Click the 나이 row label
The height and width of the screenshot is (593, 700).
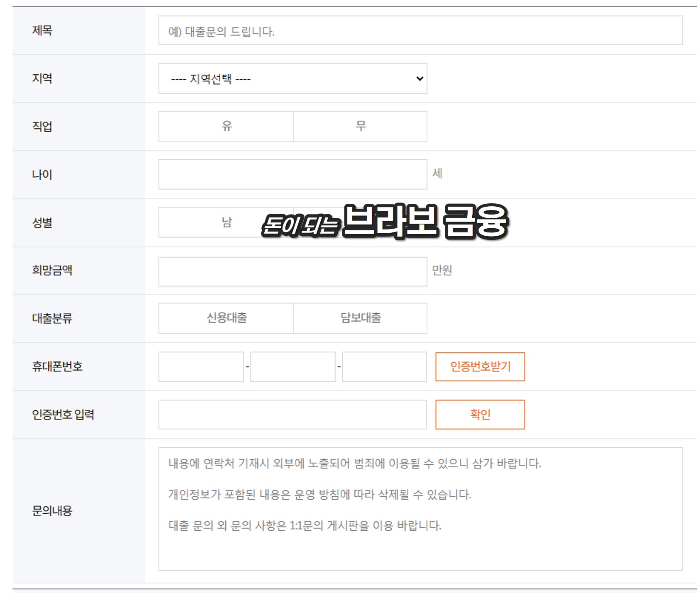point(42,174)
